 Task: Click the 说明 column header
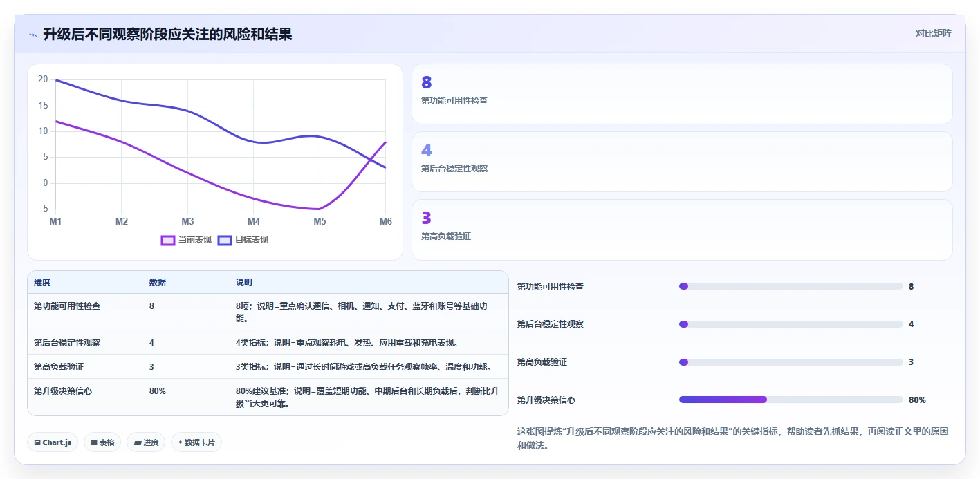pos(244,283)
